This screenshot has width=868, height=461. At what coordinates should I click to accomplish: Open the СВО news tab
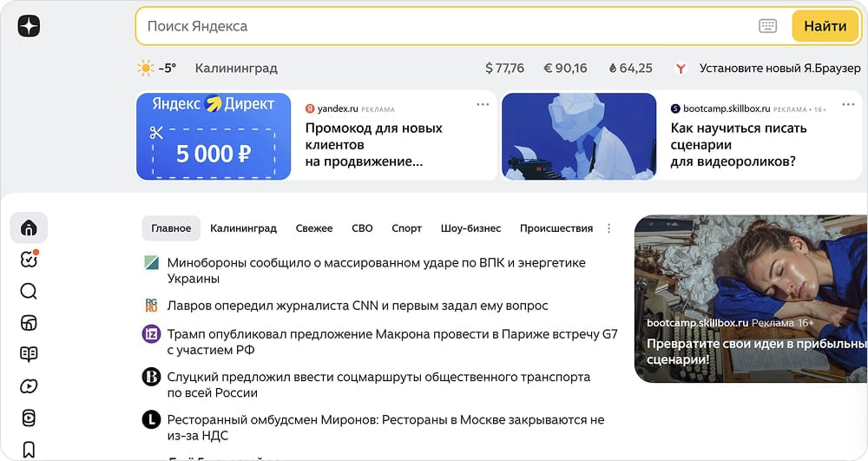(362, 228)
